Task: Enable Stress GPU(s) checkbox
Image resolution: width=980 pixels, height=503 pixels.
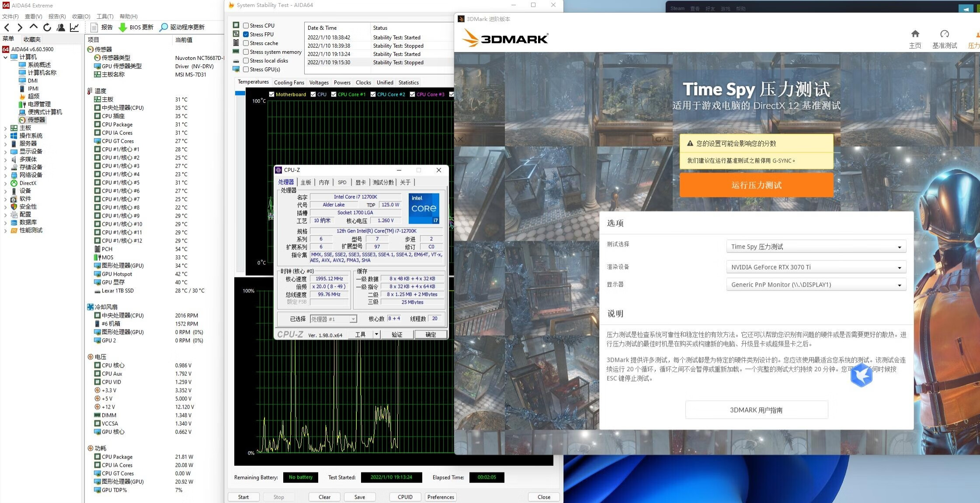Action: click(246, 69)
